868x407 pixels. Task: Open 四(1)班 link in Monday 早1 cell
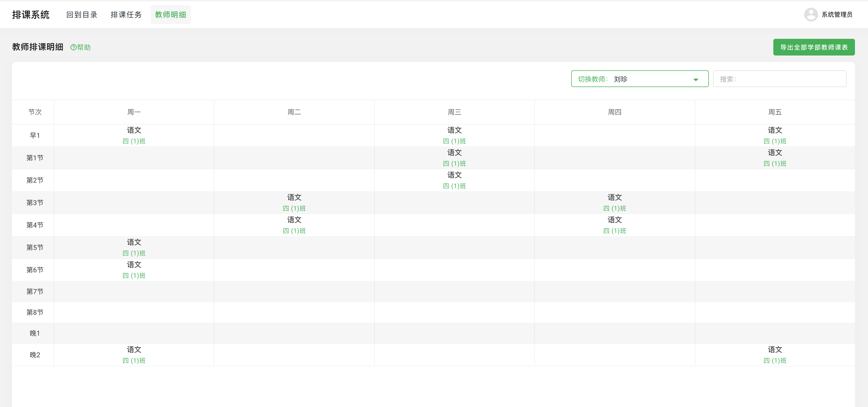(x=134, y=141)
